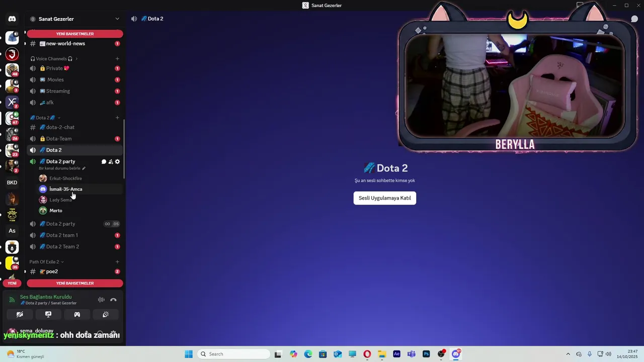
Task: Create channel in Dota 2 category
Action: point(117,118)
